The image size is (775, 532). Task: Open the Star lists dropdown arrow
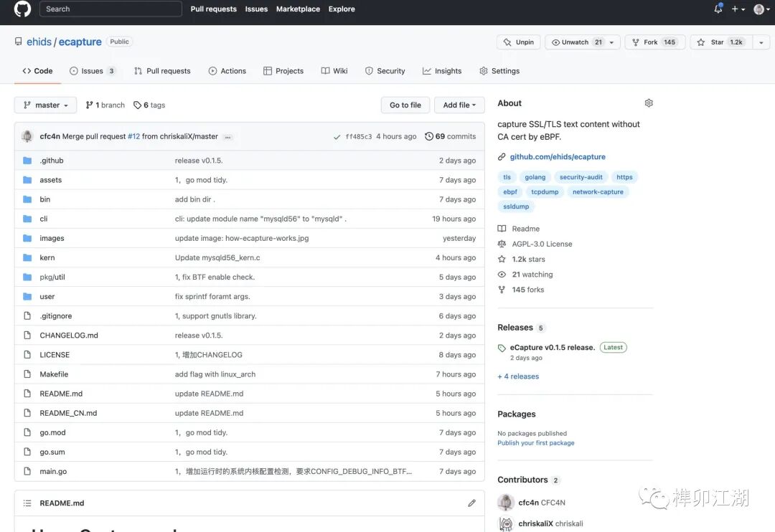[761, 42]
